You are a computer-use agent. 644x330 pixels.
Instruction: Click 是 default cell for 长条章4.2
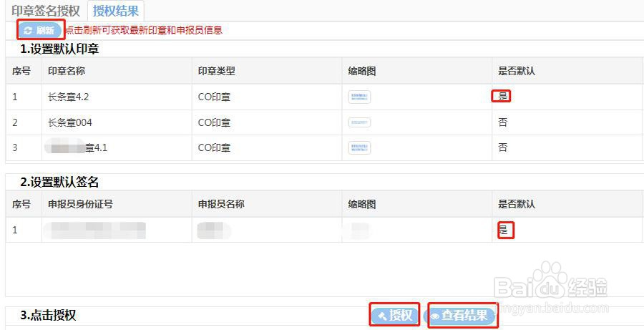(x=503, y=97)
